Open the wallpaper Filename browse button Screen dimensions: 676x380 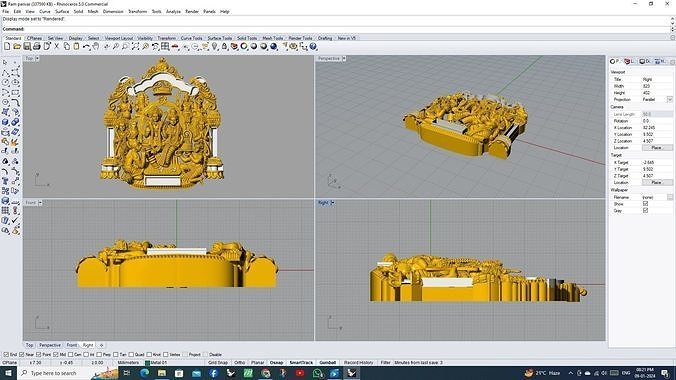coord(670,197)
